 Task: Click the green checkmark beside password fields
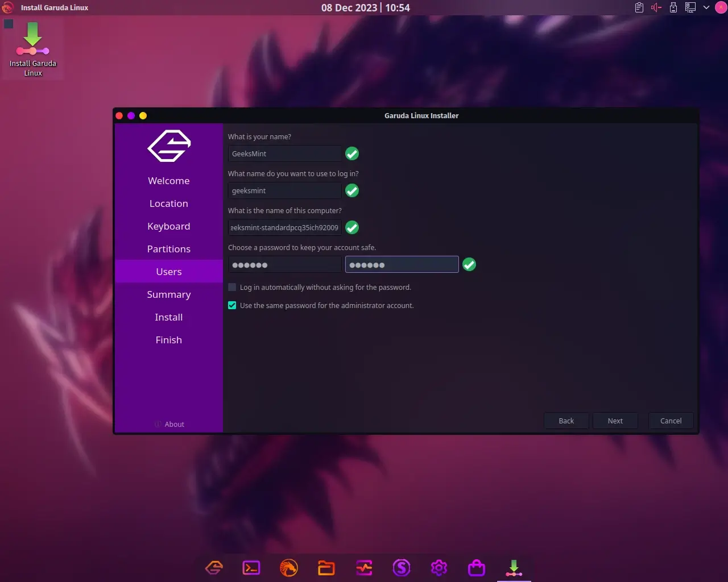[469, 264]
